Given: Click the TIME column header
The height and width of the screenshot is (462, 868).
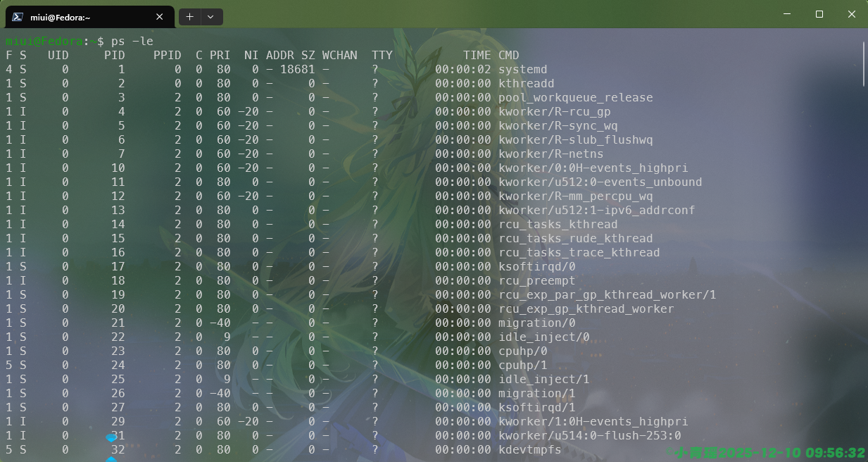Looking at the screenshot, I should 477,55.
